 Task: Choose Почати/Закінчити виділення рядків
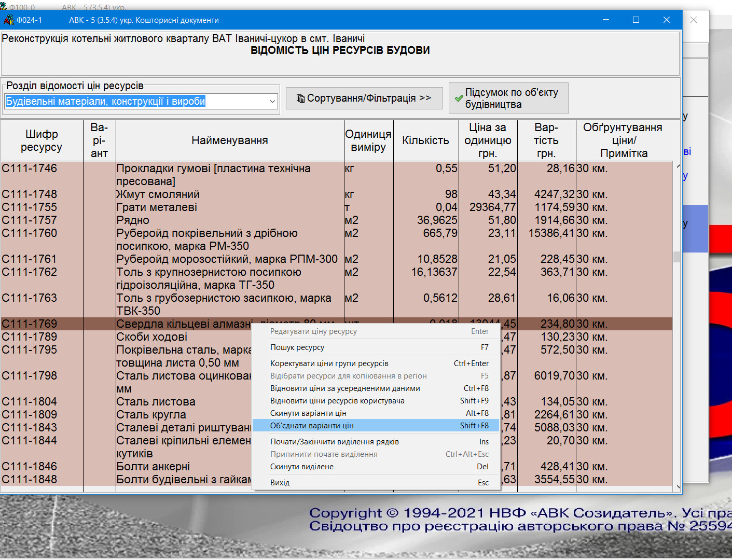376,442
